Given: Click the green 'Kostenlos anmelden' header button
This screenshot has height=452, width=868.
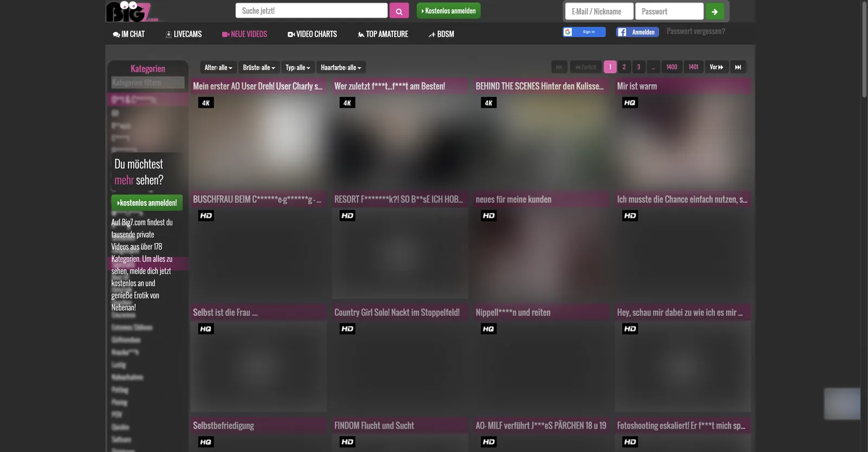Looking at the screenshot, I should pyautogui.click(x=449, y=11).
